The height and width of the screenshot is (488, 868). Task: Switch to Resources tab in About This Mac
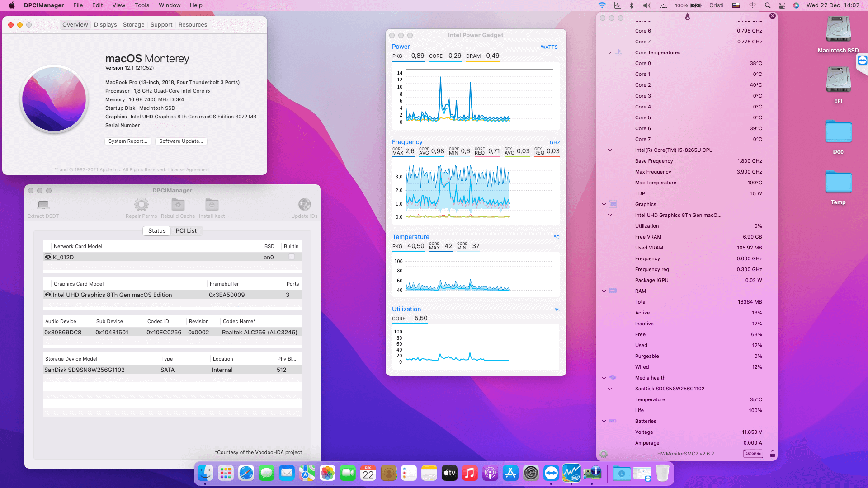pos(193,25)
